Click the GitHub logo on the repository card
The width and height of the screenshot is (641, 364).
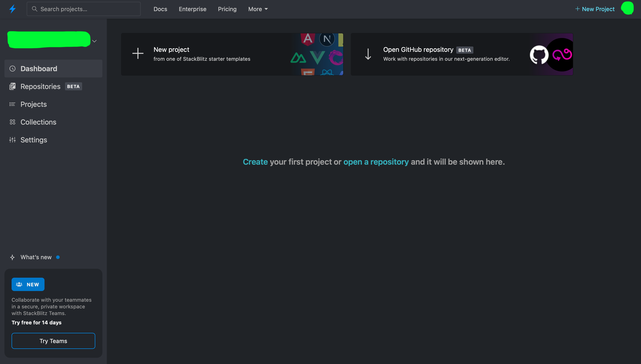pos(539,55)
